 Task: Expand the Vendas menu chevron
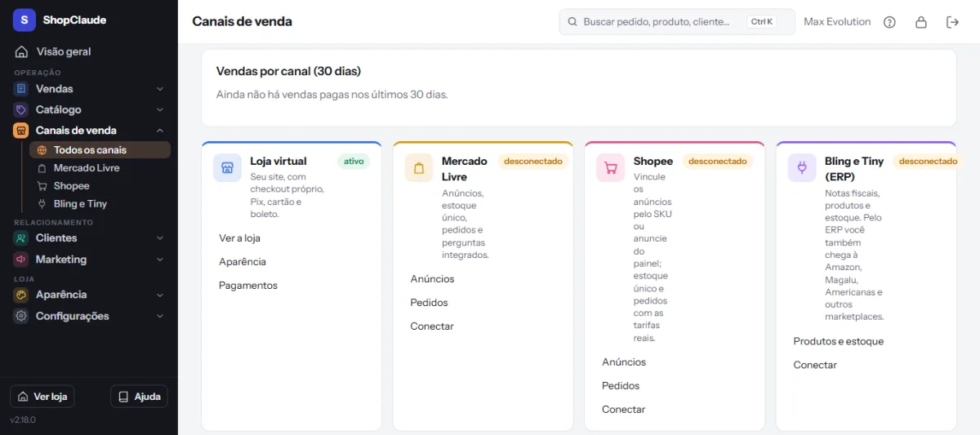160,89
